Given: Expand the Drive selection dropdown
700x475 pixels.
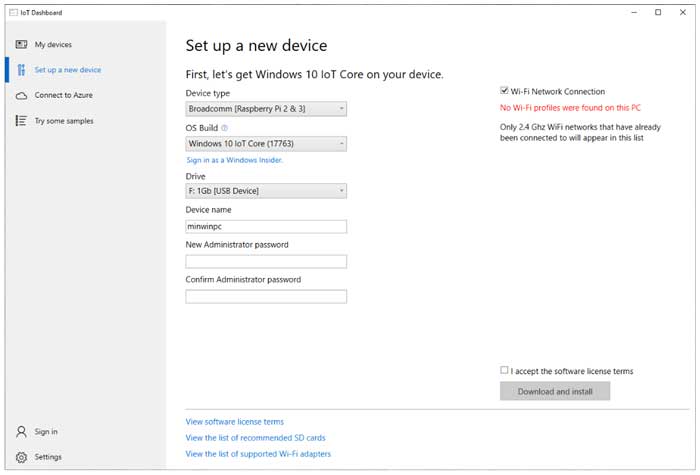Looking at the screenshot, I should 266,191.
